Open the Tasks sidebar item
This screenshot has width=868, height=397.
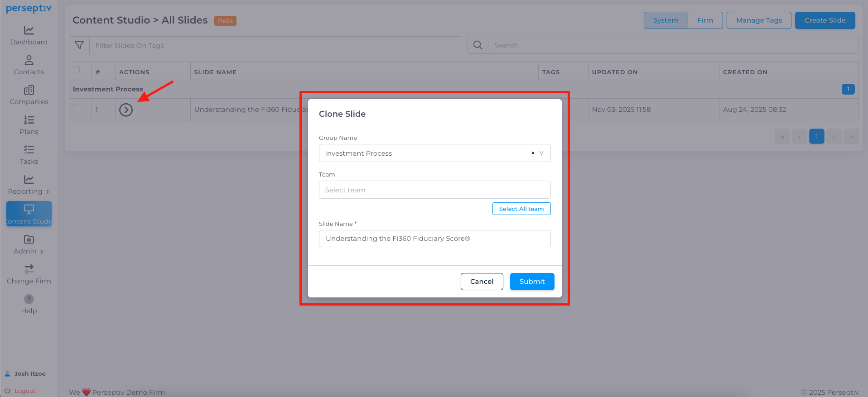point(29,155)
